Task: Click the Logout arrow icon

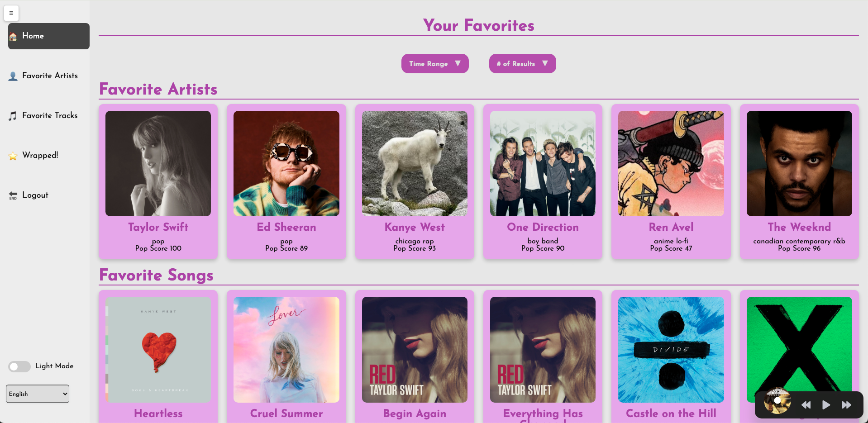Action: (x=13, y=195)
